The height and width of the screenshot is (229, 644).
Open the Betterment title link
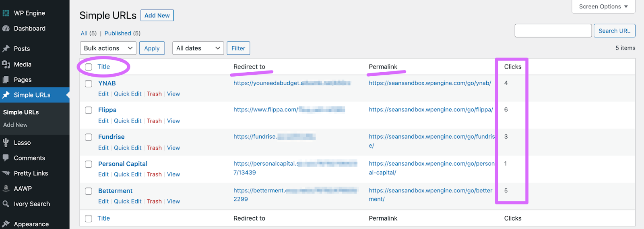pyautogui.click(x=115, y=191)
